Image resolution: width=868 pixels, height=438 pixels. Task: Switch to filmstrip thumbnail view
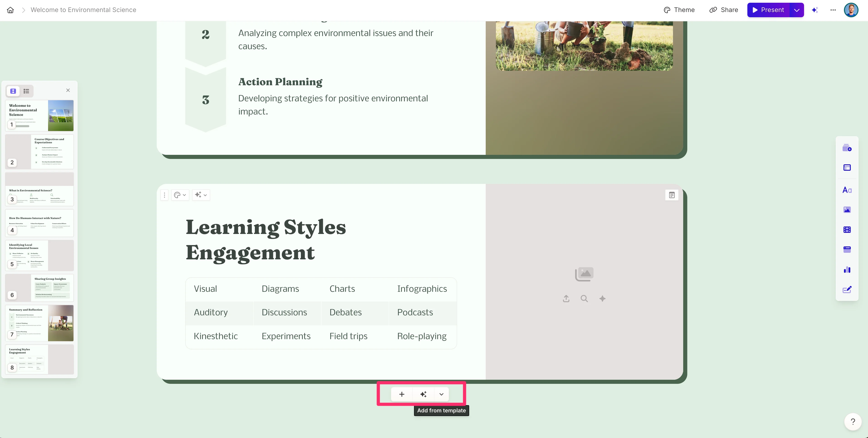(x=13, y=91)
